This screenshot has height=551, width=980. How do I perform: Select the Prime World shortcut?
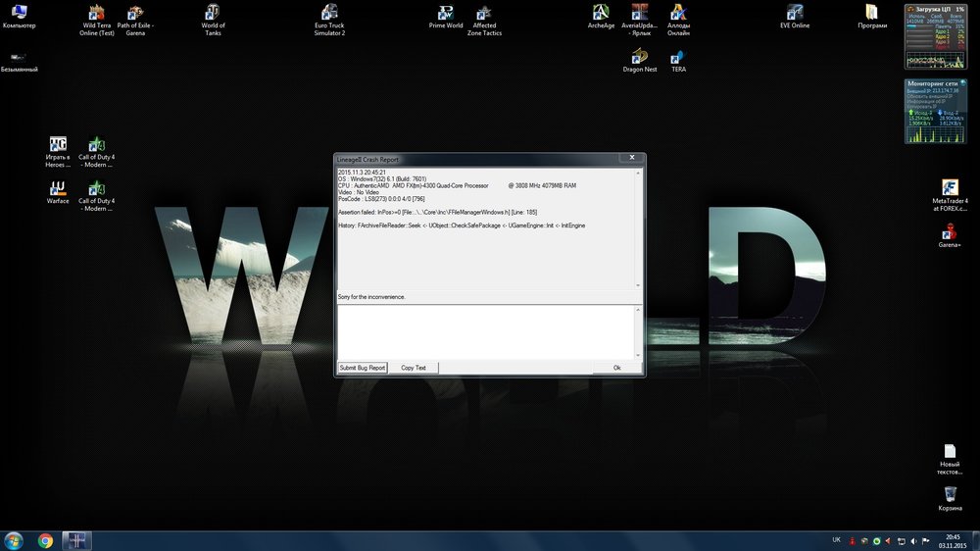(x=446, y=14)
